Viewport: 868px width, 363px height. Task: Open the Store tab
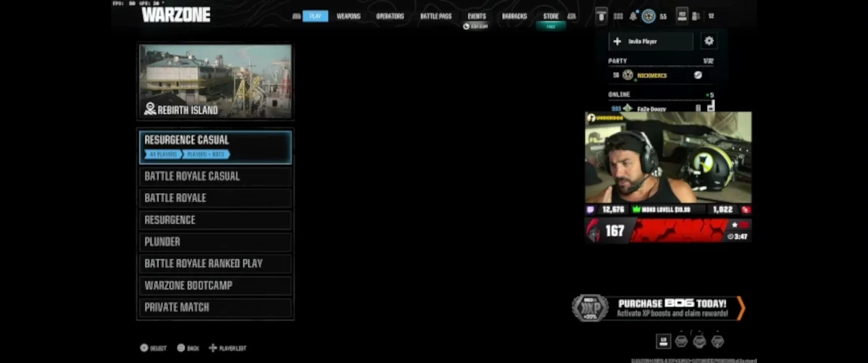pyautogui.click(x=551, y=16)
